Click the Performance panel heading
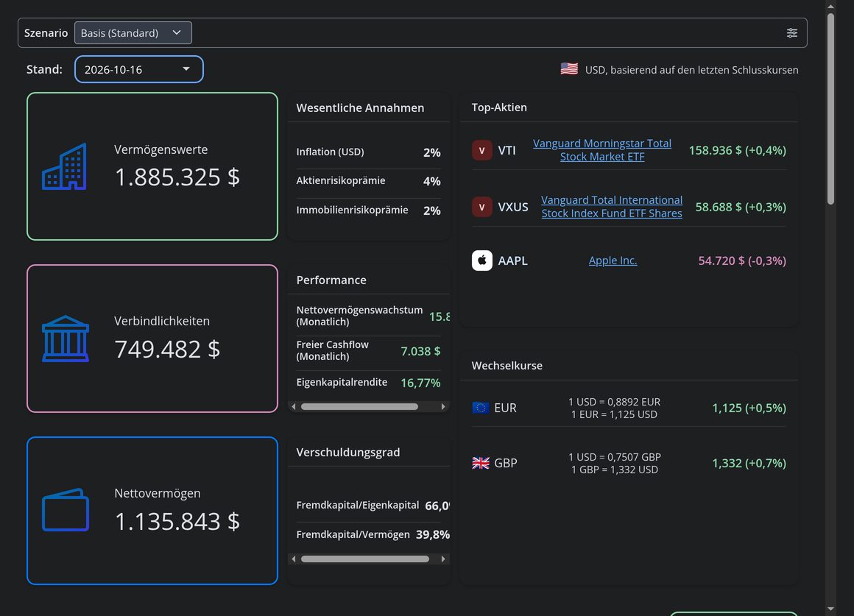This screenshot has height=616, width=854. click(x=331, y=280)
